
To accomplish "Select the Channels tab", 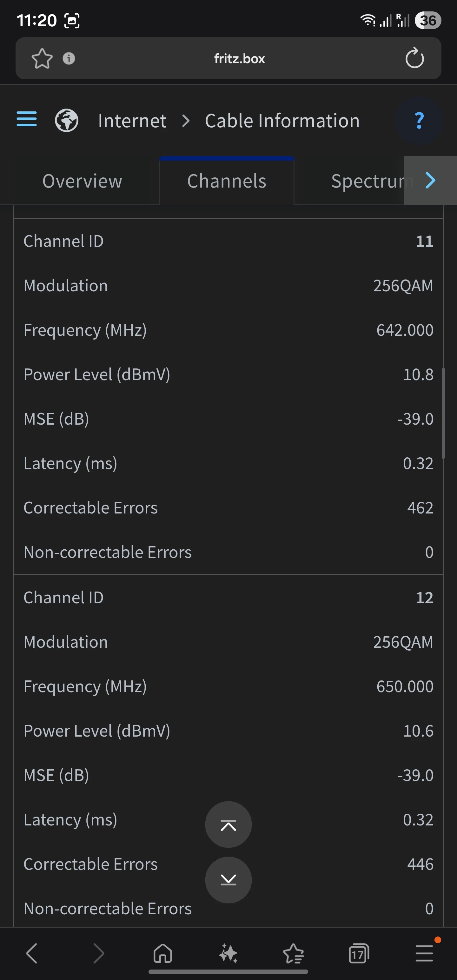I will (x=227, y=181).
